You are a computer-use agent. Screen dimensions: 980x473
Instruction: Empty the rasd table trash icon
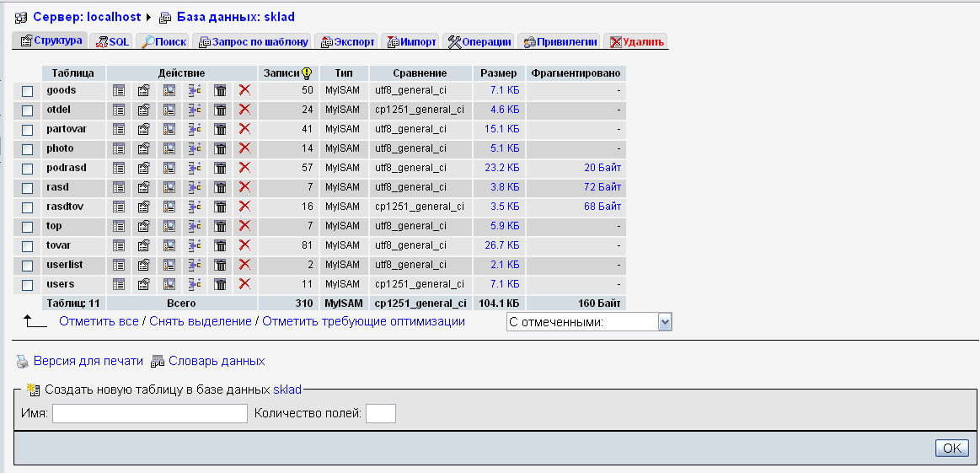coord(220,187)
